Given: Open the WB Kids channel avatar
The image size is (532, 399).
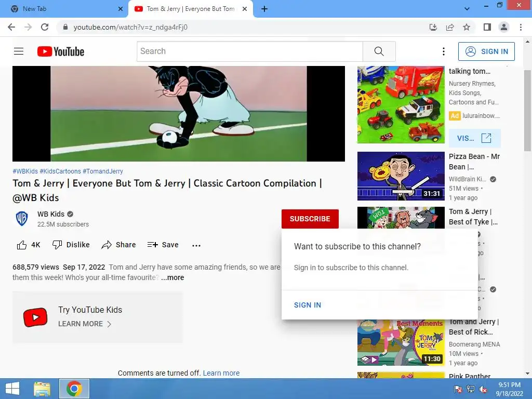Looking at the screenshot, I should coord(22,219).
